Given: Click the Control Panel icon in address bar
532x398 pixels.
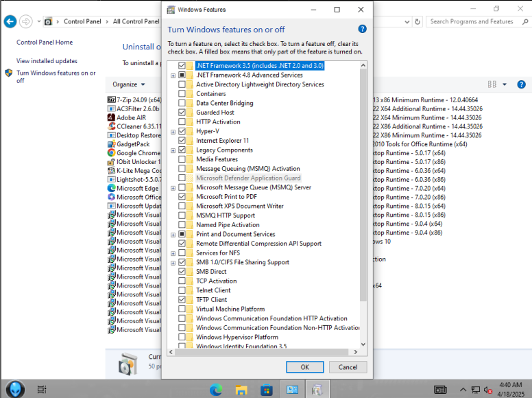Looking at the screenshot, I should (x=49, y=22).
